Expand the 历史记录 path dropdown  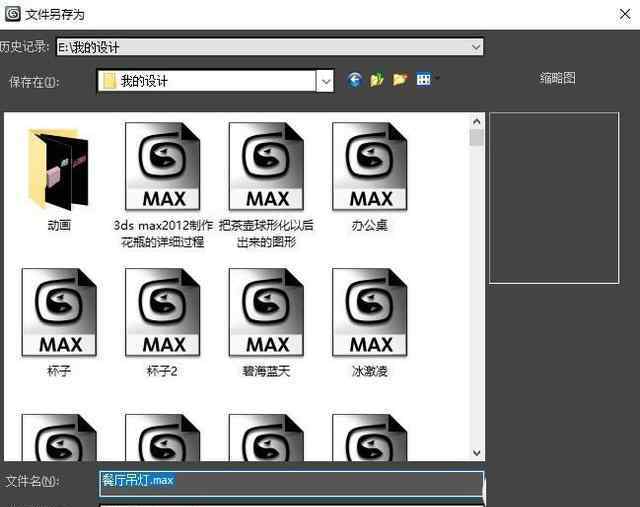pos(474,46)
